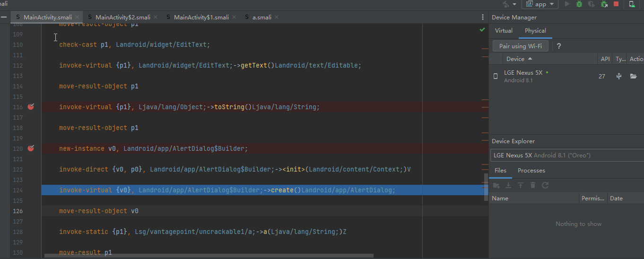
Task: Click the editor horizontal scrollbar
Action: click(x=208, y=256)
